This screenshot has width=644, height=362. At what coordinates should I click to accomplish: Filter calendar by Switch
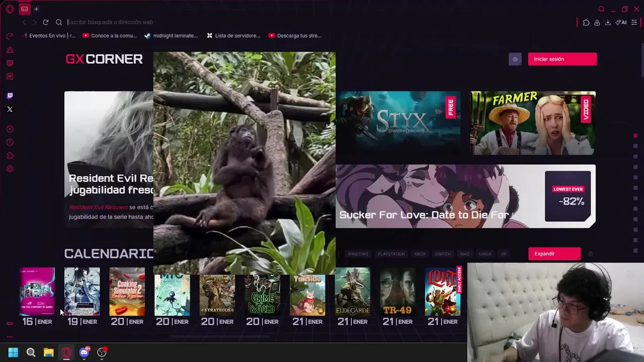pyautogui.click(x=443, y=254)
